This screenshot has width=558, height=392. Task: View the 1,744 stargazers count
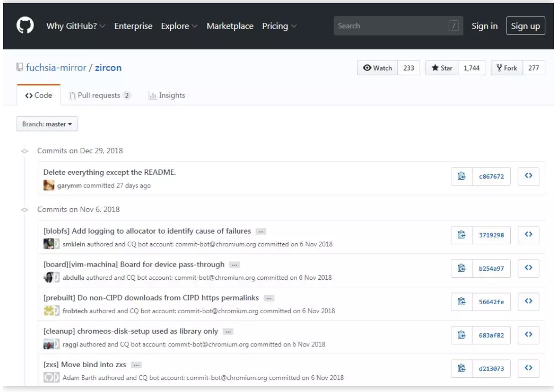[x=472, y=68]
